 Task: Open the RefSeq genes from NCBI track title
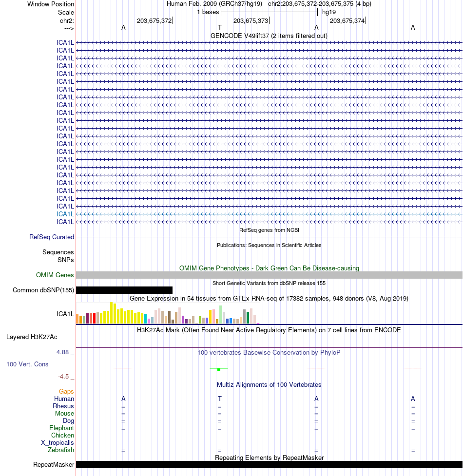(x=269, y=230)
